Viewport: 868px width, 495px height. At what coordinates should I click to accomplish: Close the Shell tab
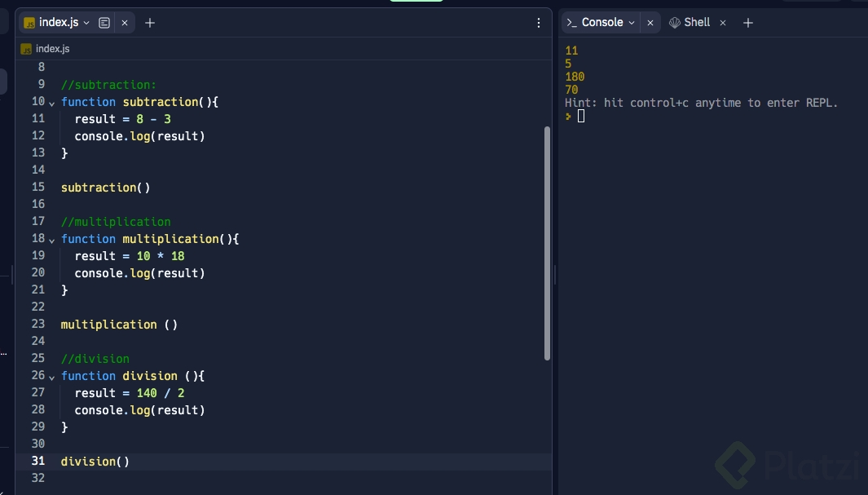click(723, 23)
